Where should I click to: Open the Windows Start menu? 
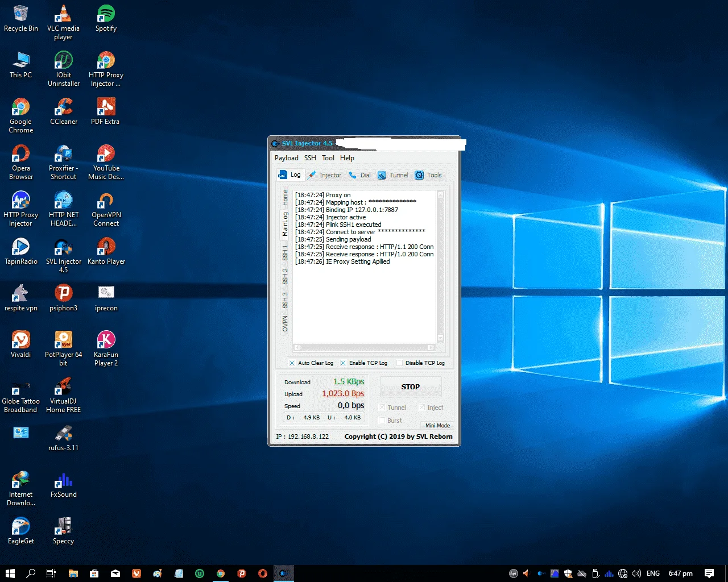click(10, 573)
